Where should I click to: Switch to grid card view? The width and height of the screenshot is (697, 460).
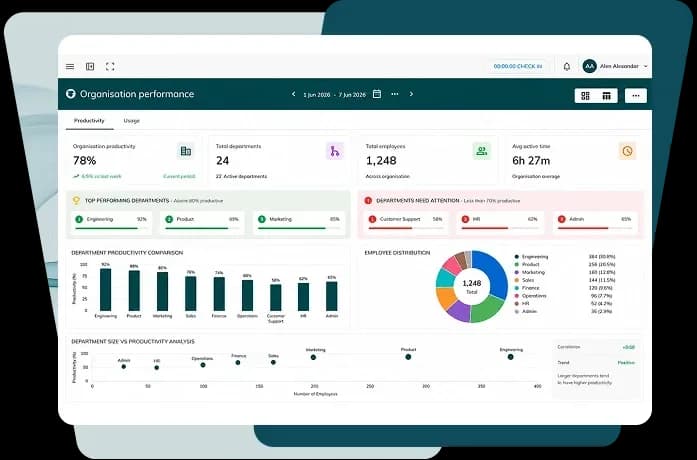[585, 96]
